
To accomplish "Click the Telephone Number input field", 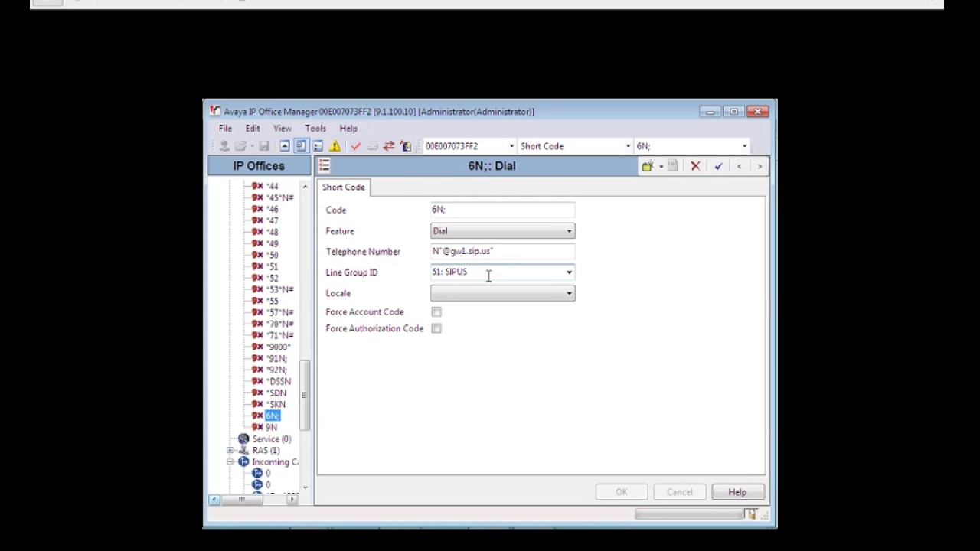I will point(502,251).
